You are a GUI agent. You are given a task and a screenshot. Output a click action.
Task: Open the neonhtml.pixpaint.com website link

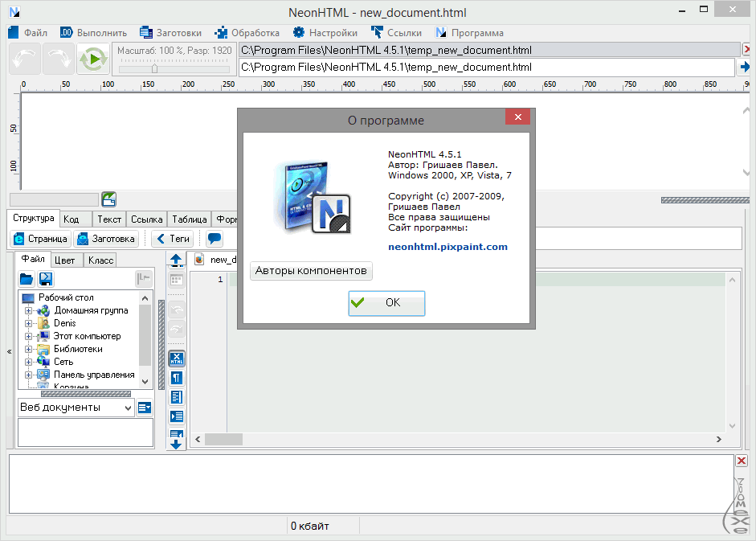coord(447,247)
